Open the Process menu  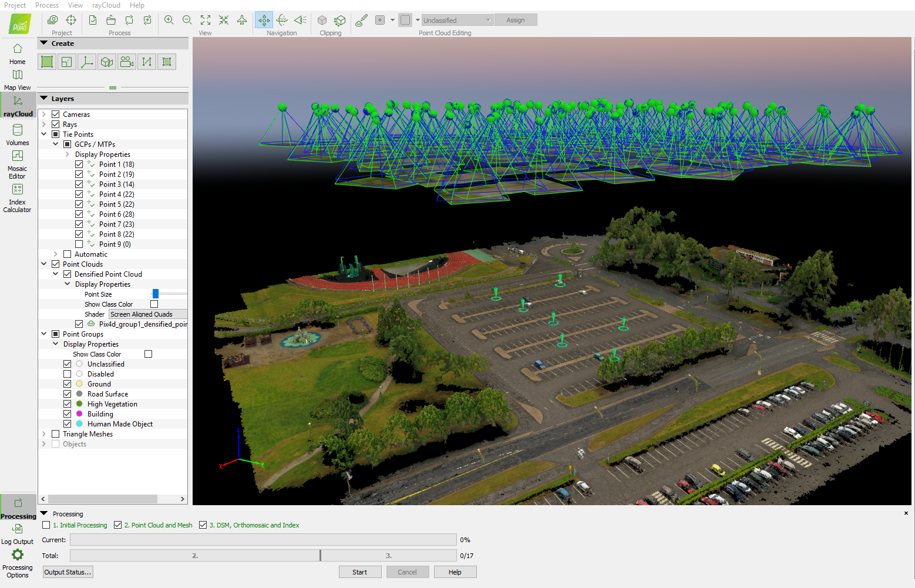47,5
